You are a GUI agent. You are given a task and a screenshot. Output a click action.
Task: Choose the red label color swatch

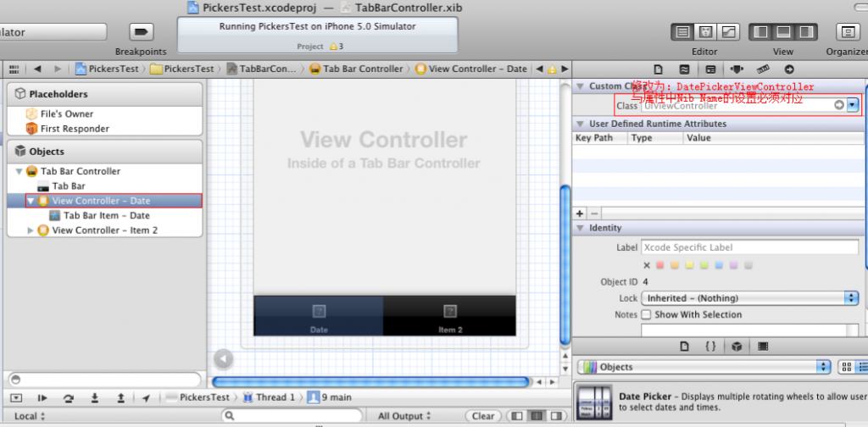(659, 265)
